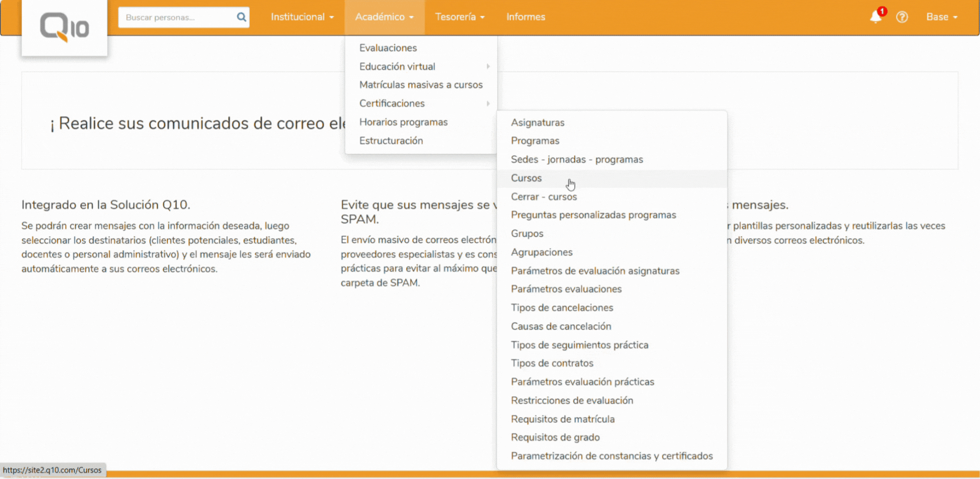Image resolution: width=980 pixels, height=479 pixels.
Task: Click the search magnifier icon
Action: [241, 17]
